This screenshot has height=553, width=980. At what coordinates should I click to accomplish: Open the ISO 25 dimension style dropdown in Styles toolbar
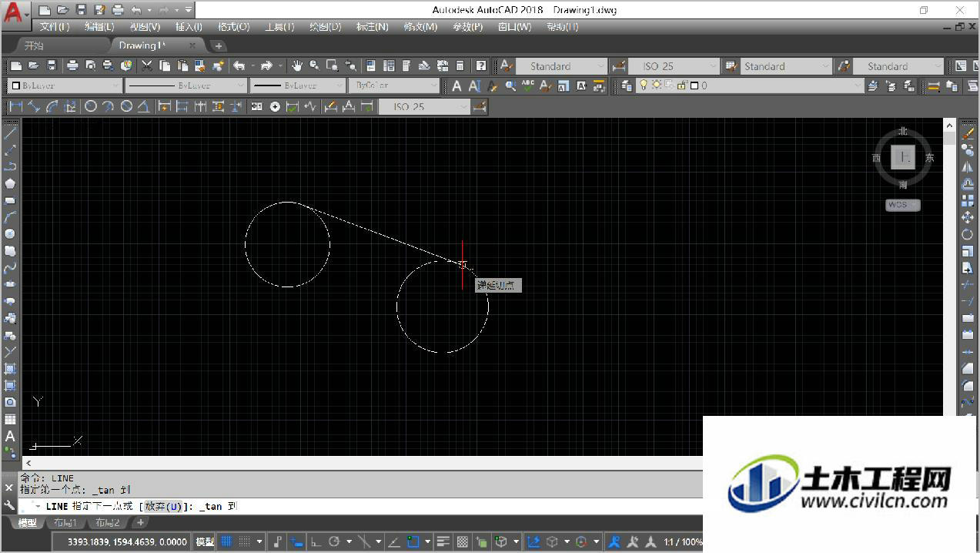pyautogui.click(x=674, y=66)
